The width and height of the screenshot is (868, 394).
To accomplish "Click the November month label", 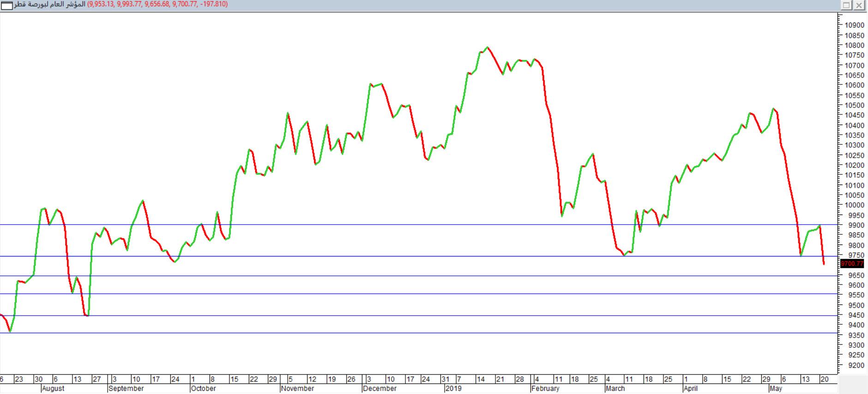I will pyautogui.click(x=297, y=388).
